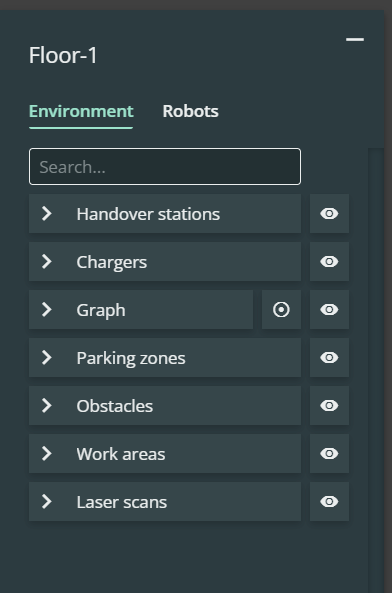Expand Work areas chevron
This screenshot has width=392, height=593.
[46, 454]
